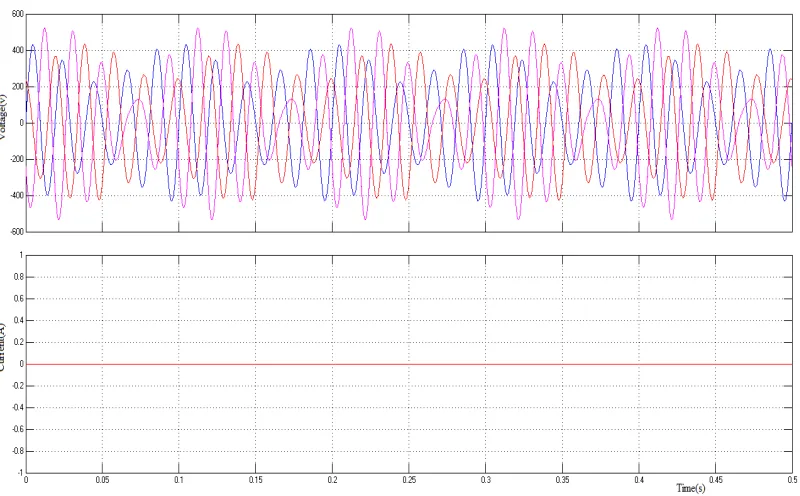The image size is (800, 496).
Task: Click the 400 tick label on voltage axis
Action: [x=17, y=51]
